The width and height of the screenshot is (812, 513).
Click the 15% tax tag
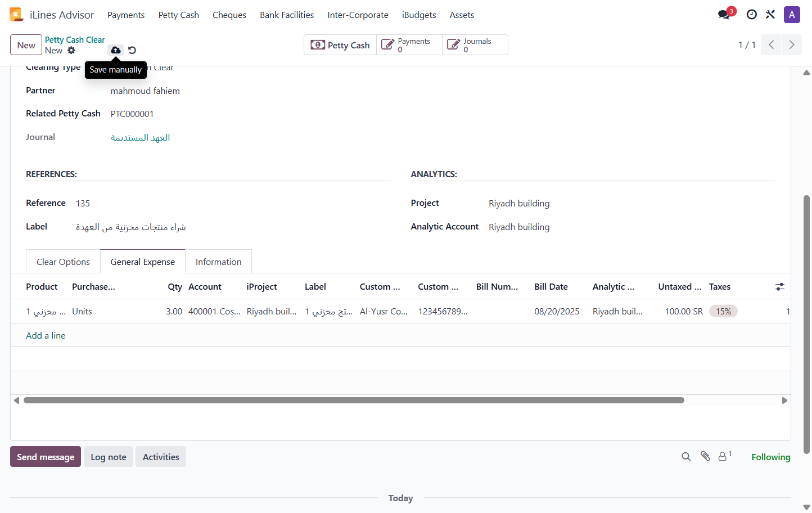723,311
